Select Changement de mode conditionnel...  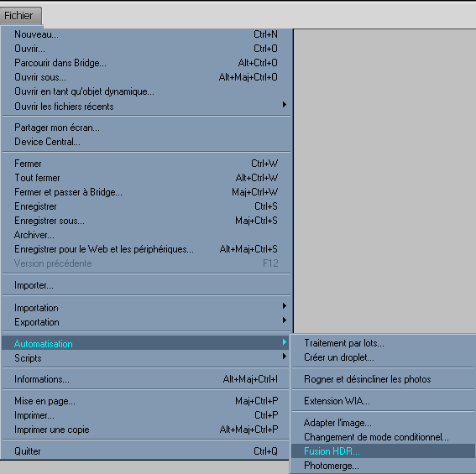click(383, 437)
